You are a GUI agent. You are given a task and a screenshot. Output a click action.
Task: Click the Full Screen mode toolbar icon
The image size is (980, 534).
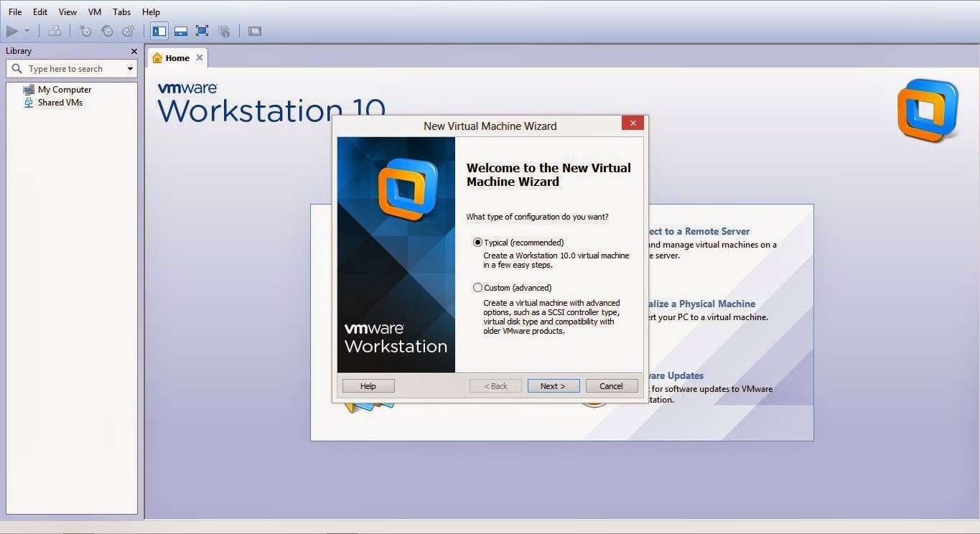(202, 31)
